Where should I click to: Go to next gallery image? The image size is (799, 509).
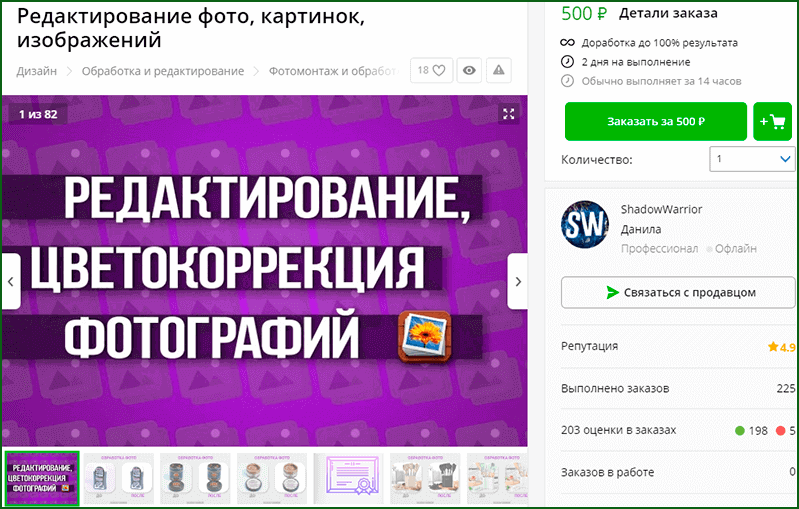click(x=518, y=281)
